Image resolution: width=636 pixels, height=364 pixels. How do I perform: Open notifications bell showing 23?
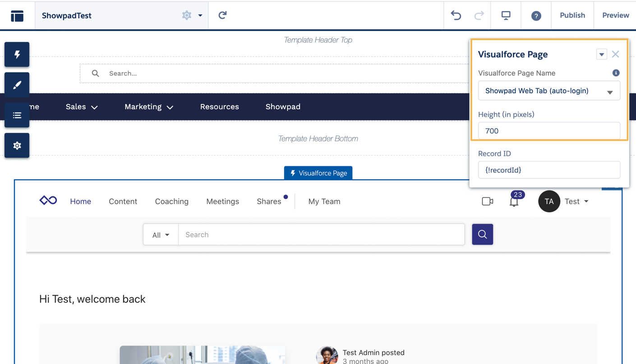(x=514, y=201)
